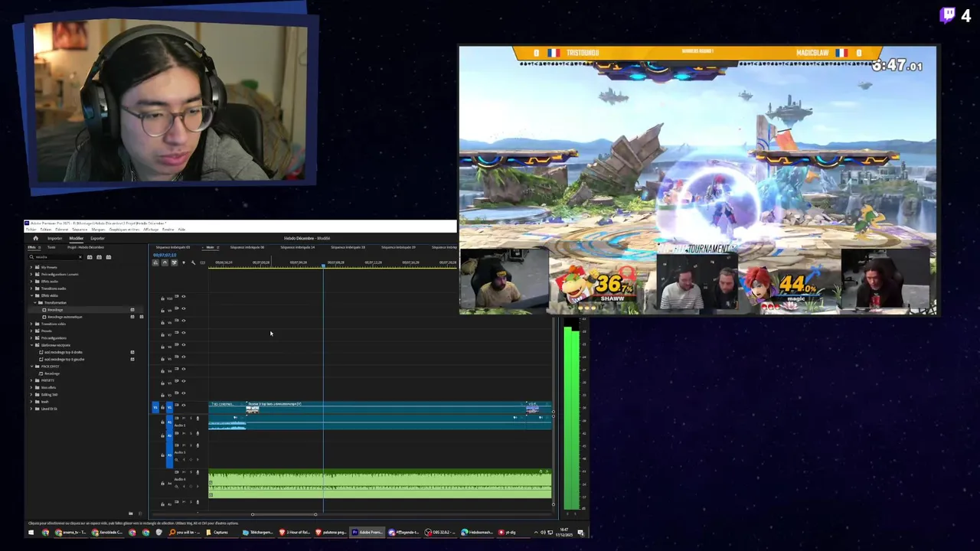This screenshot has width=980, height=551.
Task: Open the Home screen icon in Premiere
Action: pos(35,238)
